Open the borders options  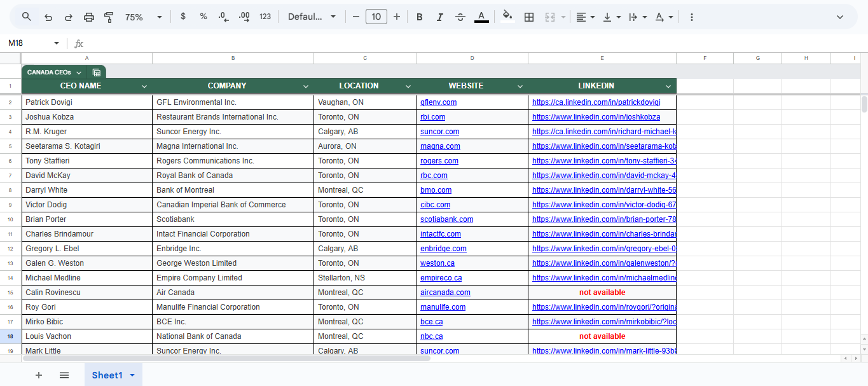(x=528, y=17)
